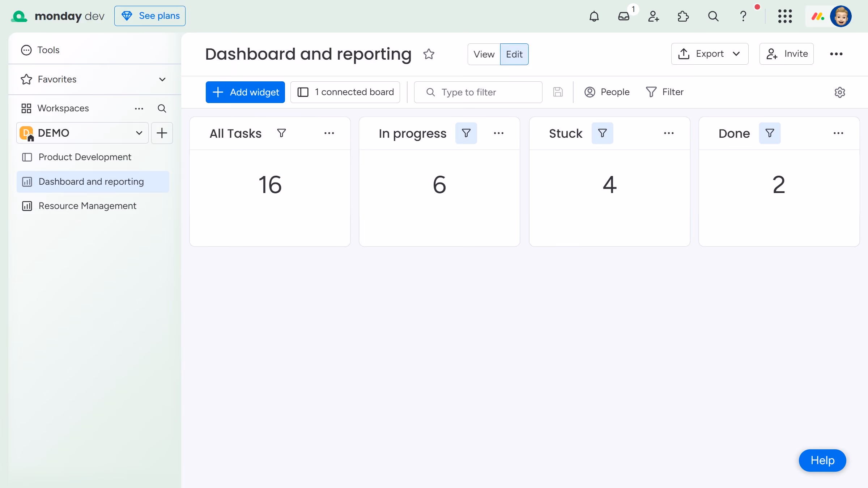
Task: Open the notifications bell
Action: coord(594,16)
